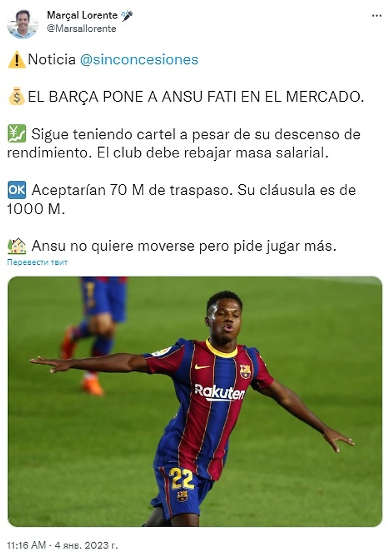392x554 pixels.
Task: Click the yellow warning sign emoji
Action: (17, 60)
